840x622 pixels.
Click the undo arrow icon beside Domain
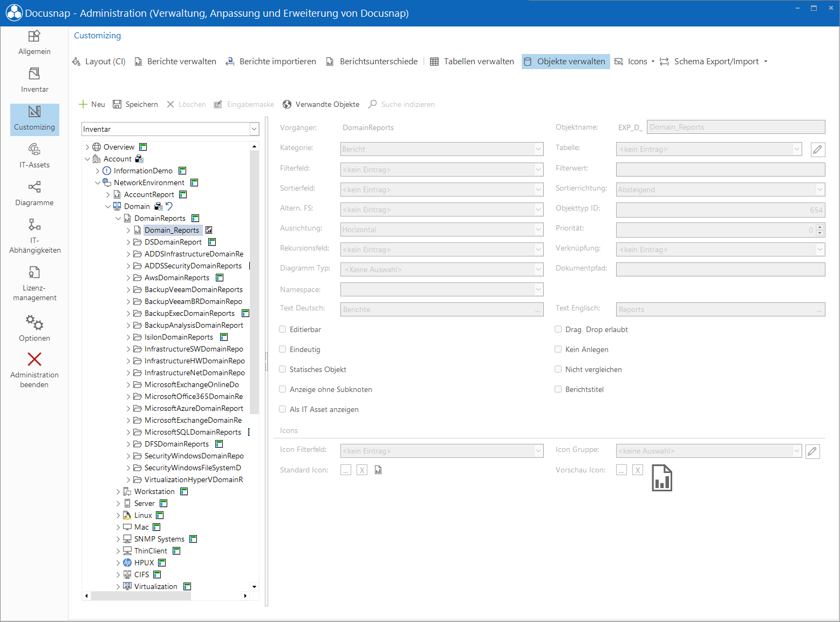pyautogui.click(x=169, y=206)
